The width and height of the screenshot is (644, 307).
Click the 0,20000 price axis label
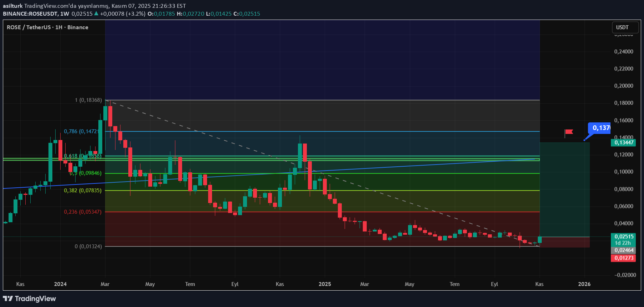pos(624,86)
